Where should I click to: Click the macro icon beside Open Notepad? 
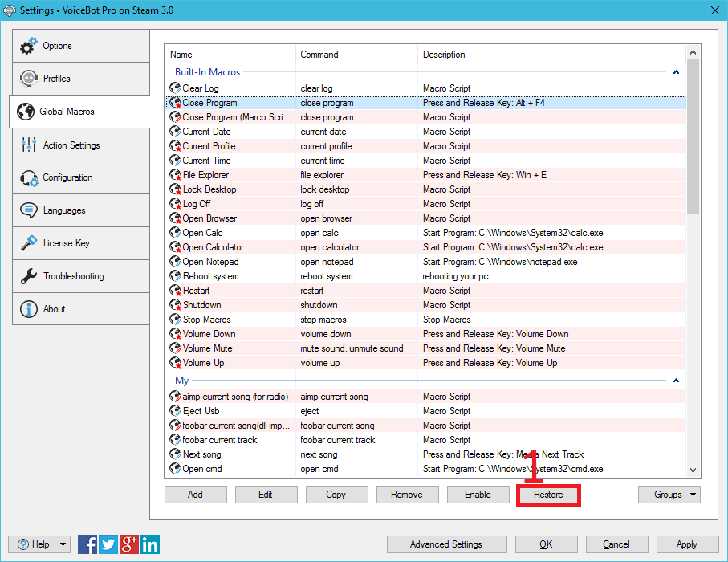click(x=175, y=262)
